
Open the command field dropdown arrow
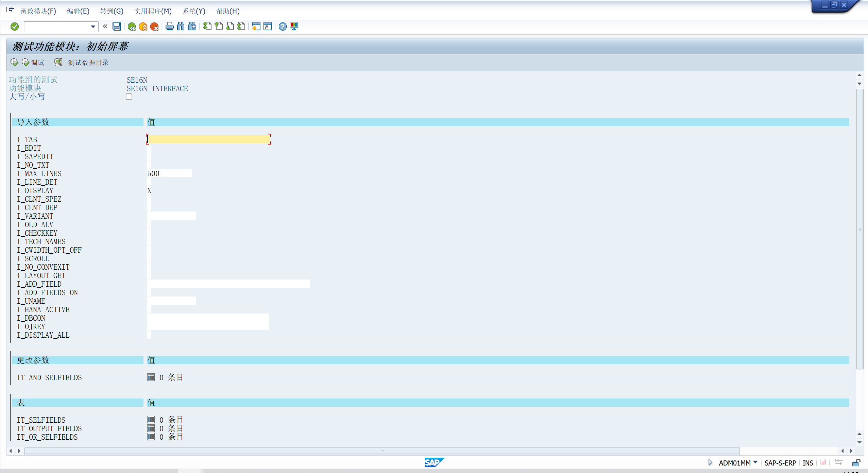point(93,27)
